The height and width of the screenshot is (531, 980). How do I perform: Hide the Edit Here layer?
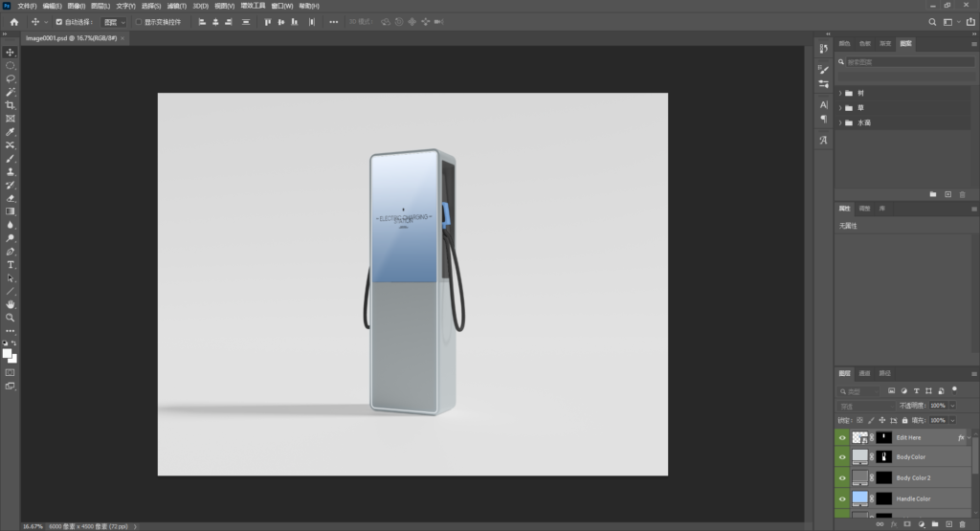point(842,437)
